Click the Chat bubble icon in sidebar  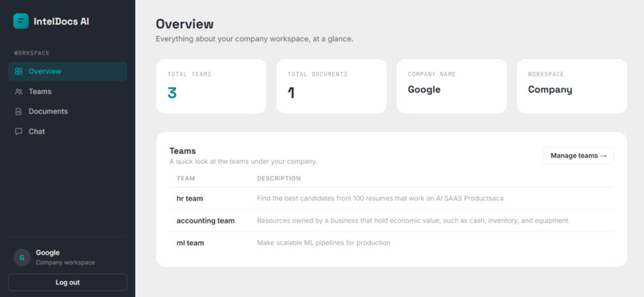click(18, 132)
